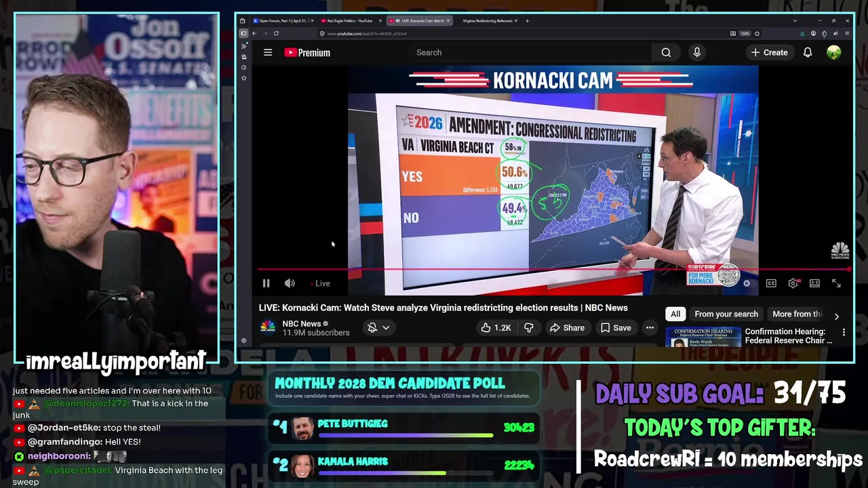Open the Create button
This screenshot has height=488, width=868.
[769, 52]
